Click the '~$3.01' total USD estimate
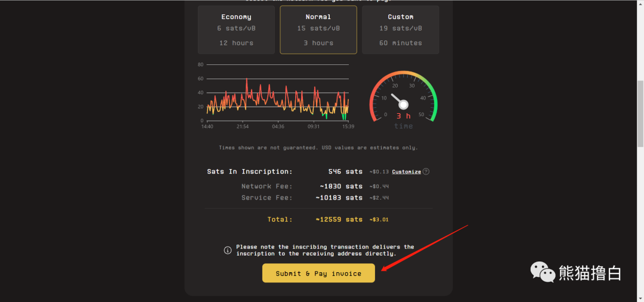 pos(379,220)
